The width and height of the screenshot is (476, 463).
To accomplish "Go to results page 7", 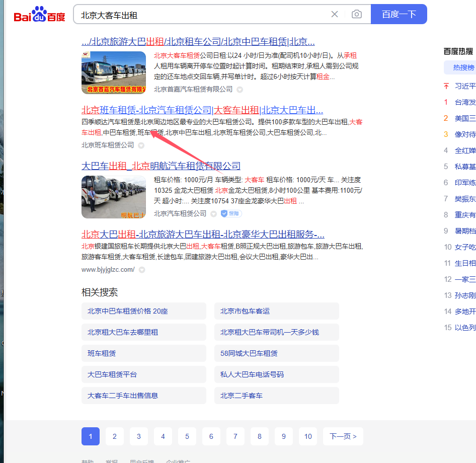I will coord(235,436).
